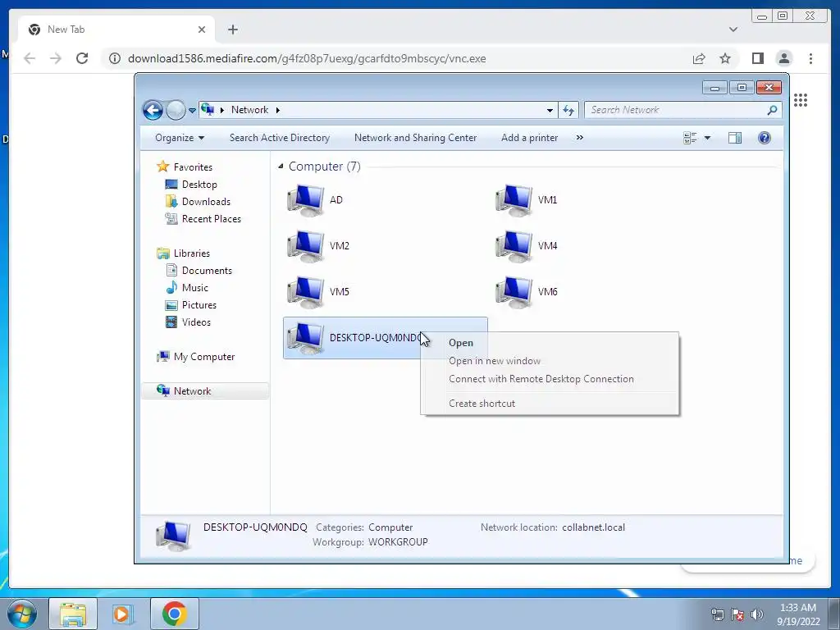Bookmark this page with star icon

tap(725, 58)
